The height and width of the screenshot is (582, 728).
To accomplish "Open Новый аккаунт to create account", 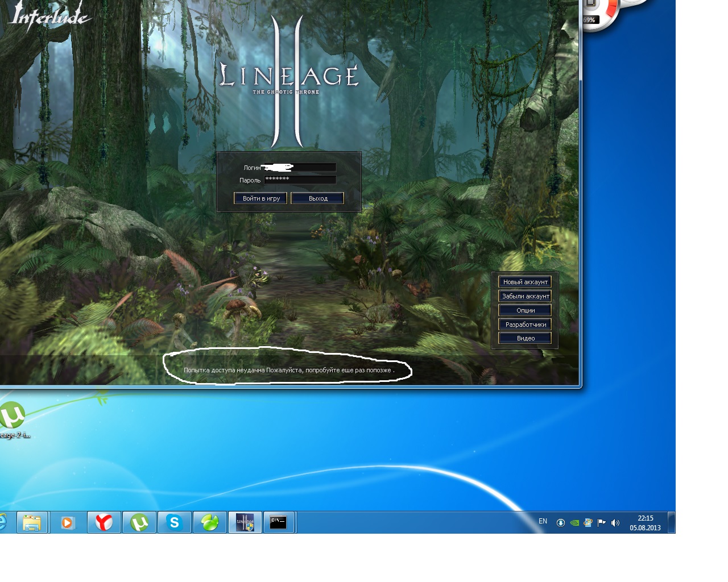I will click(525, 282).
